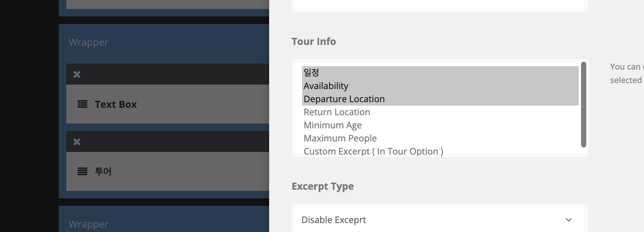The height and width of the screenshot is (232, 644).
Task: Pick Minimum Age from Tour Info list
Action: [332, 125]
